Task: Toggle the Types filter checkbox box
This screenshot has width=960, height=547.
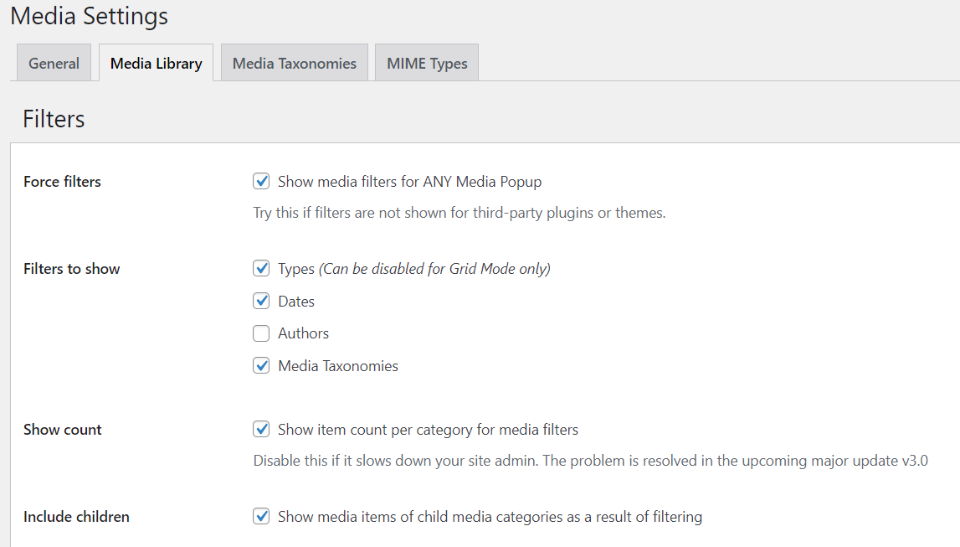Action: (x=262, y=269)
